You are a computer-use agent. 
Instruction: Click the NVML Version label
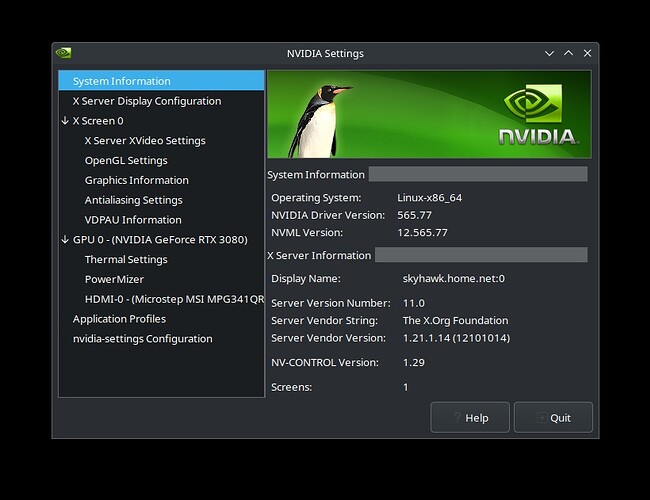(307, 233)
